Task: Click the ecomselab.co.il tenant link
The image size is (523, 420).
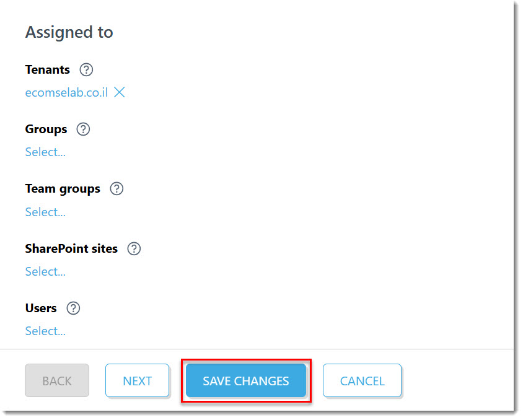Action: 67,93
